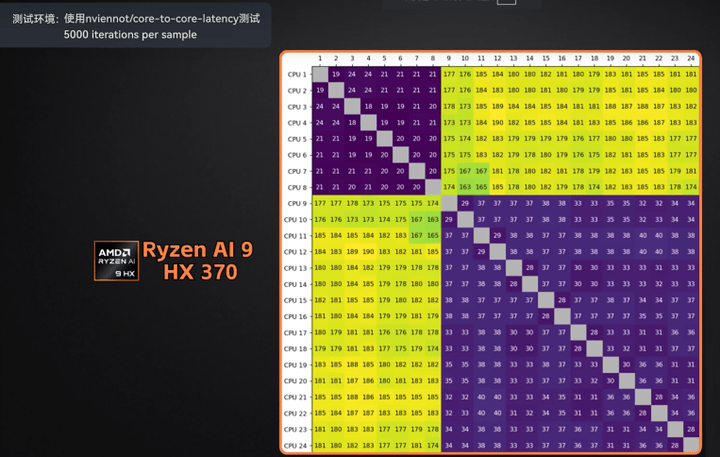Click the '190' cell in the CPU 12 row
The image size is (720, 457).
tap(368, 252)
